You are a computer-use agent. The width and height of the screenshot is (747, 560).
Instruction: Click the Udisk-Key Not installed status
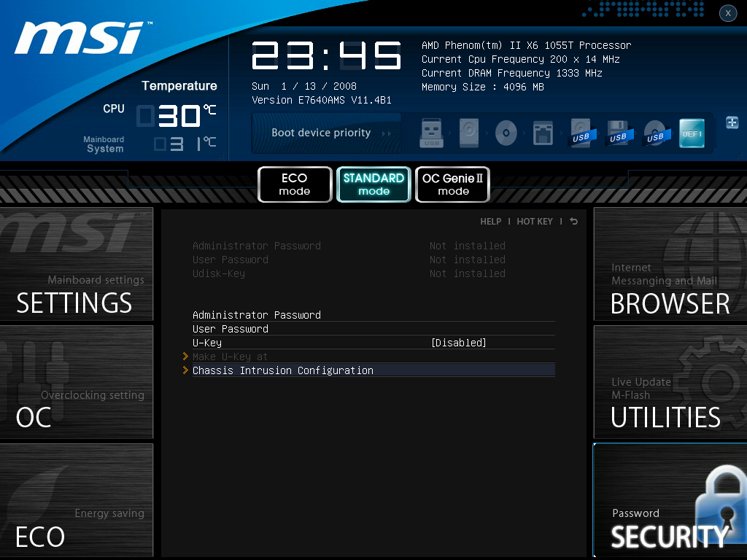coord(468,273)
